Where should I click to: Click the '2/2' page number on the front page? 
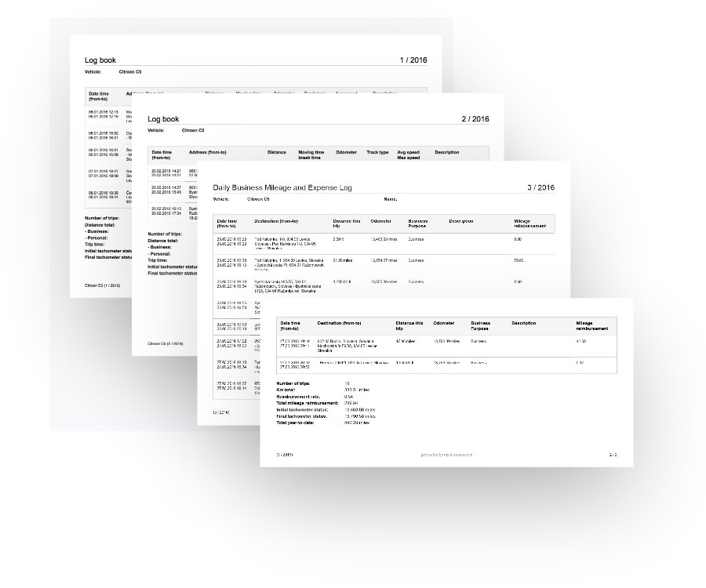613,455
